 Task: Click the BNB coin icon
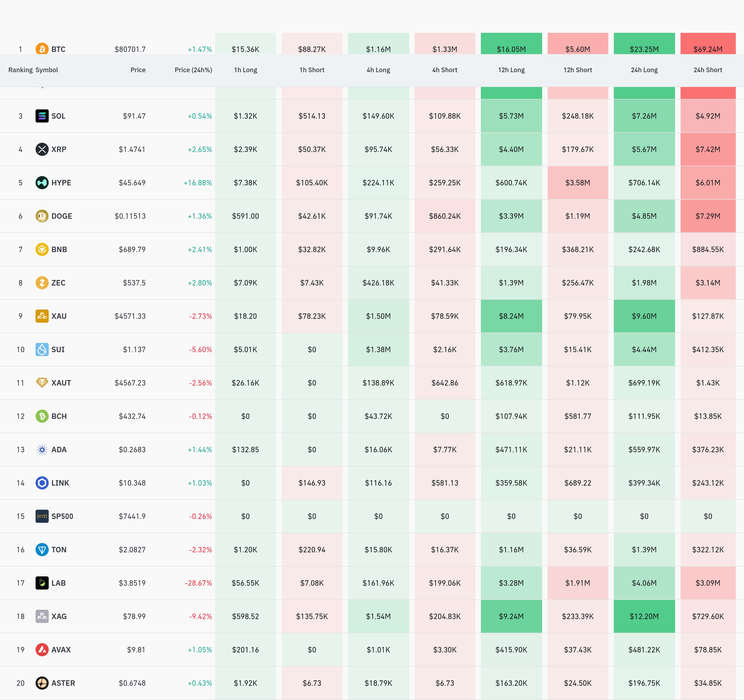[x=42, y=249]
